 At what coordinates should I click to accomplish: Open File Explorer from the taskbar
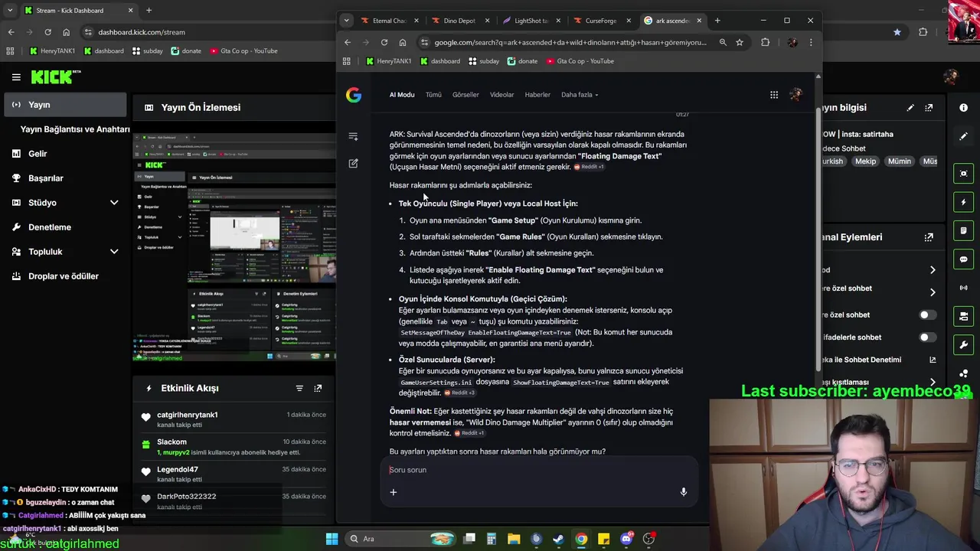pyautogui.click(x=514, y=539)
